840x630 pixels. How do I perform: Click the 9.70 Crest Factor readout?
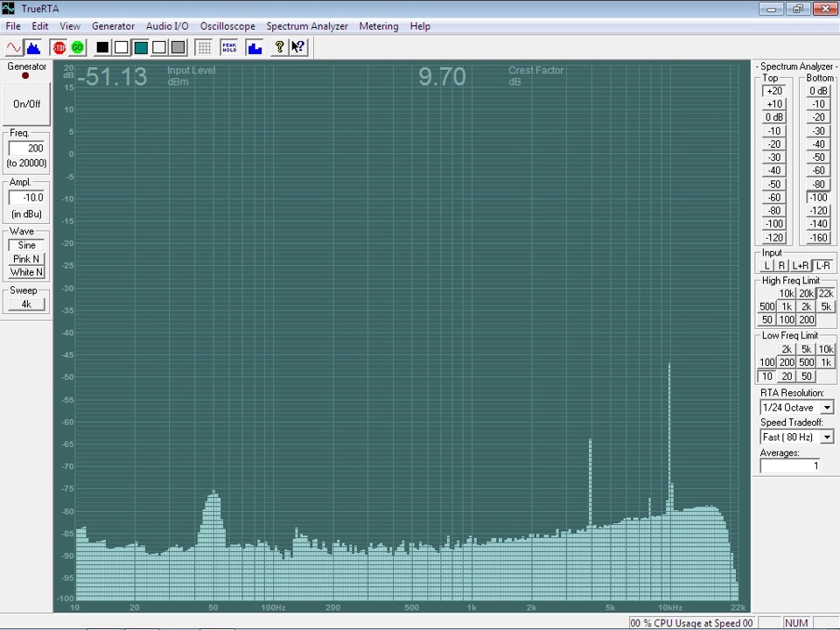[x=442, y=77]
